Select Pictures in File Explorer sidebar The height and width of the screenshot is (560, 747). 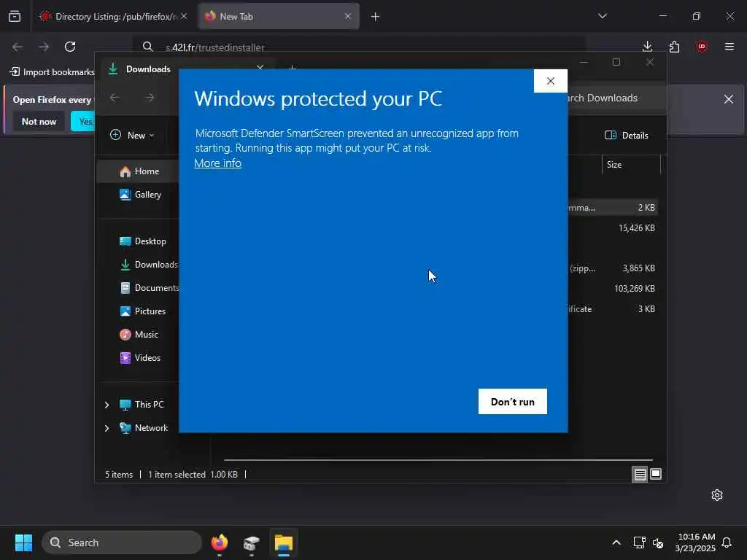coord(143,311)
